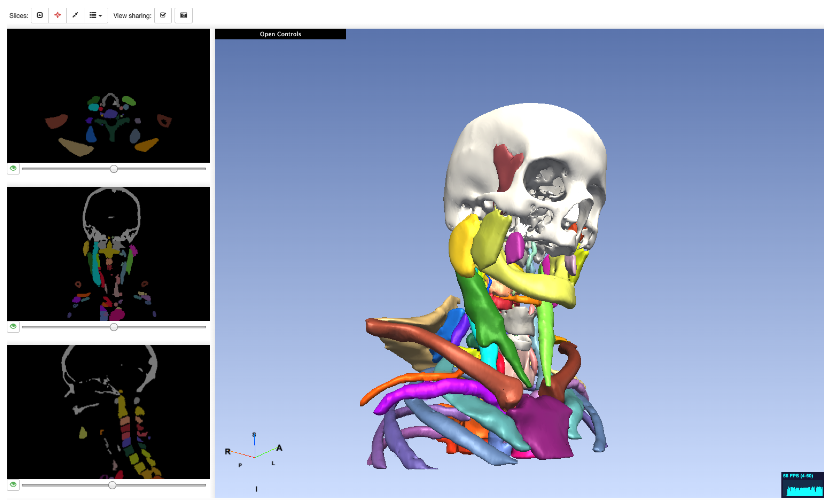Toggle the View sharing checkbox button
829x504 pixels.
pyautogui.click(x=163, y=16)
